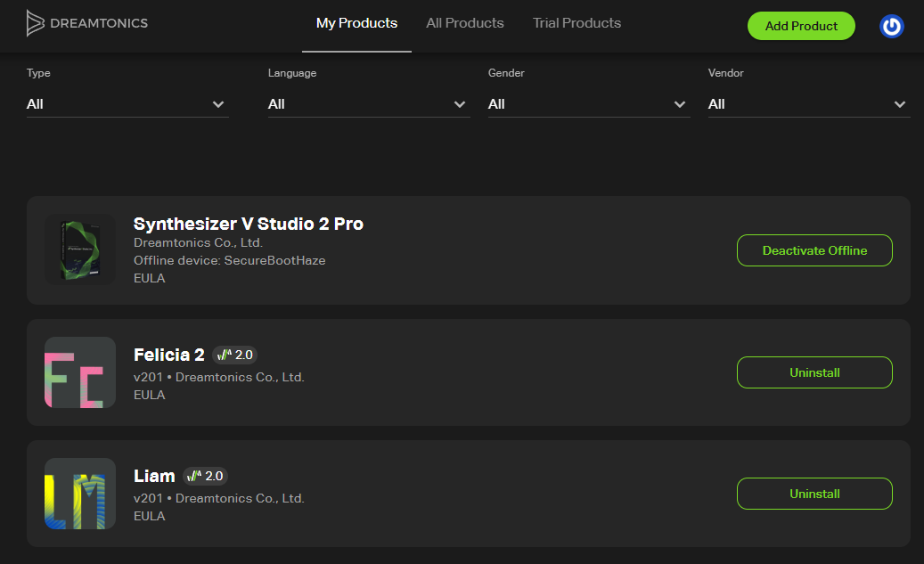Uninstall the Liam voice
The image size is (924, 564).
[814, 494]
